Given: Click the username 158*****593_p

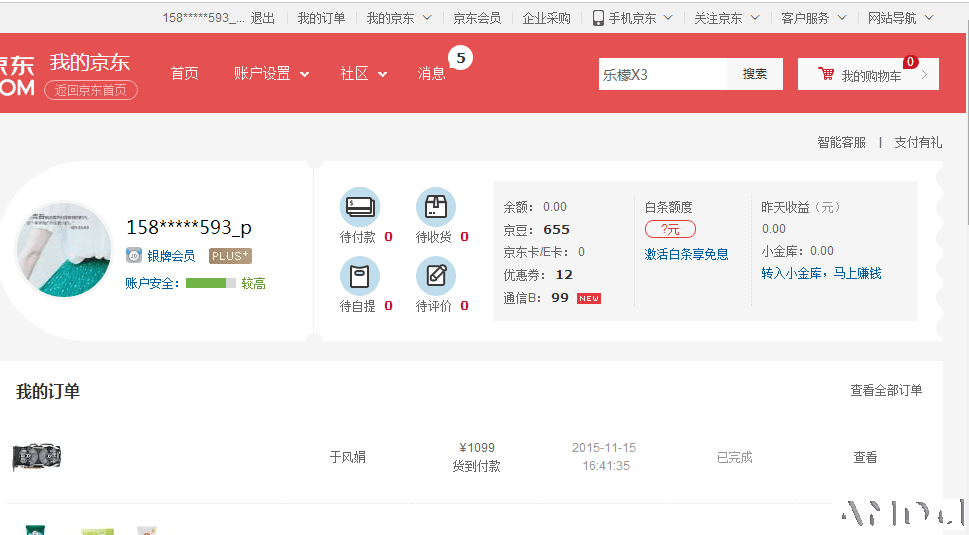Looking at the screenshot, I should pyautogui.click(x=189, y=227).
